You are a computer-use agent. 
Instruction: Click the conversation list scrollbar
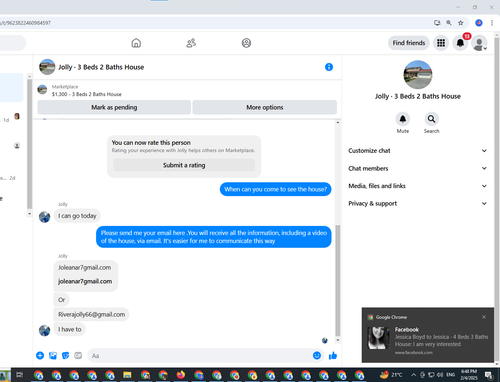coord(29,143)
